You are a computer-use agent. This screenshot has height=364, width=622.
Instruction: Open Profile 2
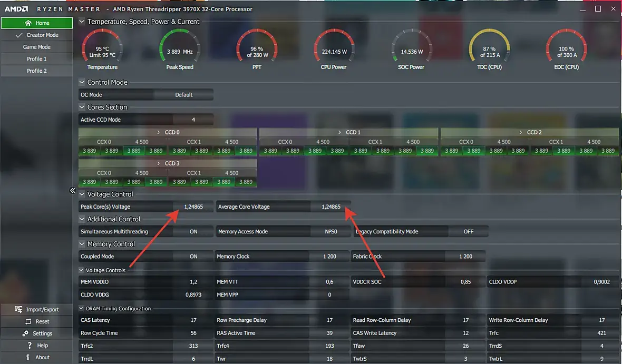pyautogui.click(x=37, y=71)
